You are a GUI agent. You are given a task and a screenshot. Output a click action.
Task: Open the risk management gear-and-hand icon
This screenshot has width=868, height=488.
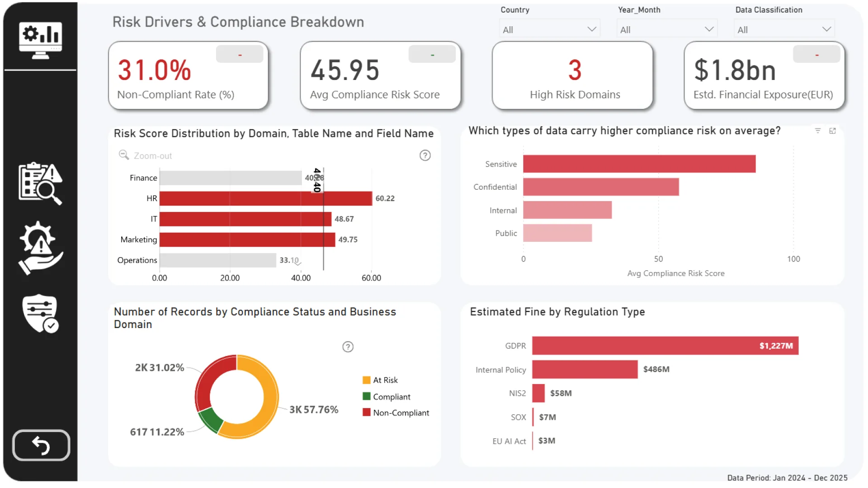click(x=40, y=248)
